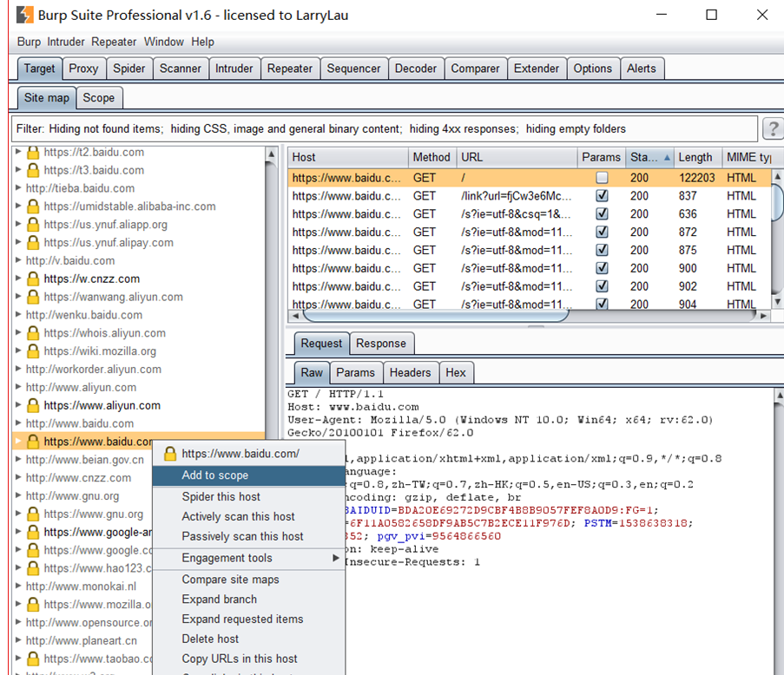This screenshot has width=784, height=675.
Task: Check the Params checkbox on the first request row
Action: point(601,177)
